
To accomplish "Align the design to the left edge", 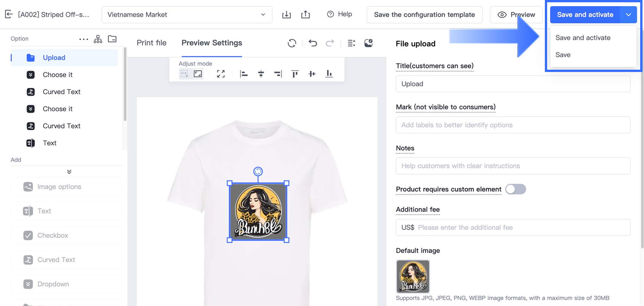I will (244, 74).
